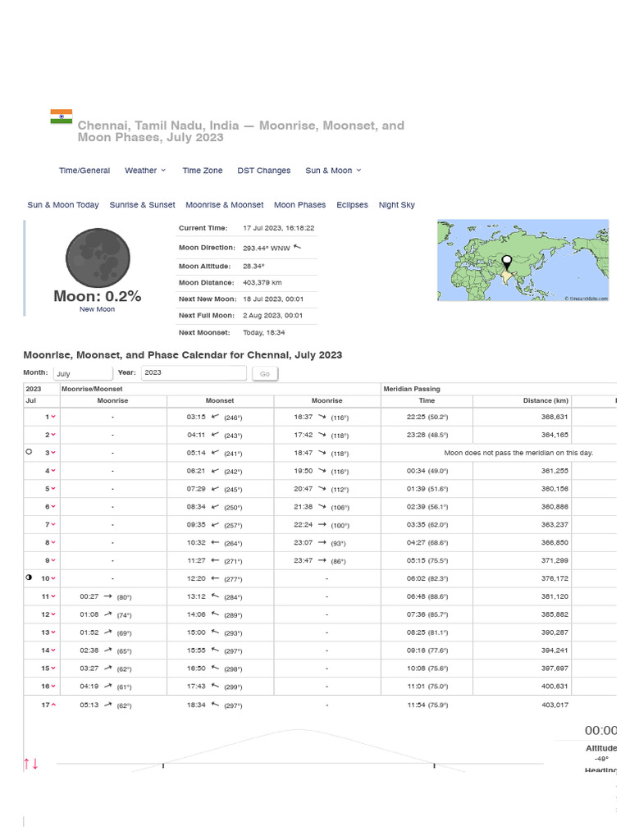Expand the day 3 row chevron
The width and height of the screenshot is (630, 840).
point(53,453)
